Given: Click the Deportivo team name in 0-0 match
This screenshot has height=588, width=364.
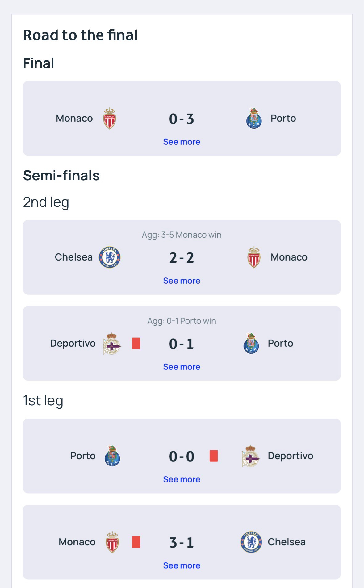Looking at the screenshot, I should (x=290, y=456).
